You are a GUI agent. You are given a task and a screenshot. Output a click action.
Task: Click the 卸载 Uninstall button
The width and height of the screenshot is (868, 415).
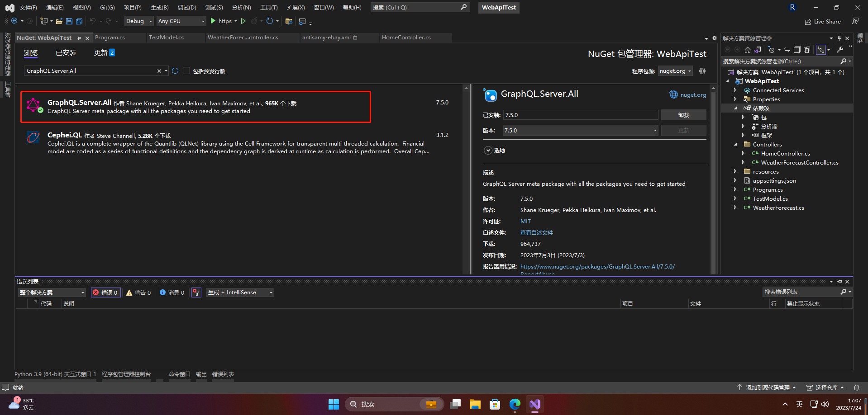(x=683, y=115)
